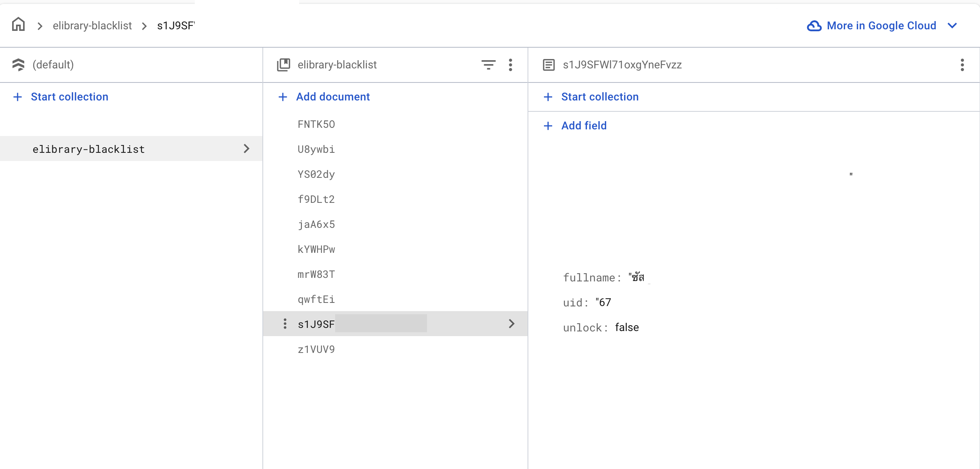The width and height of the screenshot is (980, 469).
Task: Click the cloud icon beside More in Google Cloud
Action: [x=815, y=25]
